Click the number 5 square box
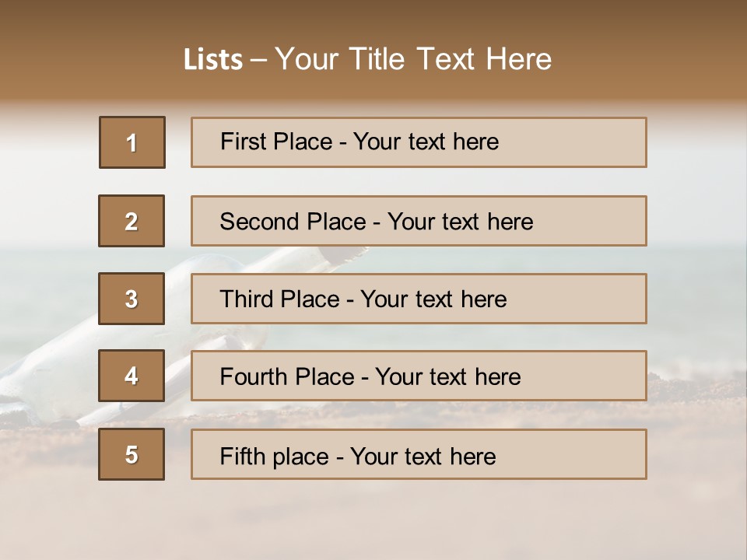Image resolution: width=747 pixels, height=560 pixels. pos(132,454)
